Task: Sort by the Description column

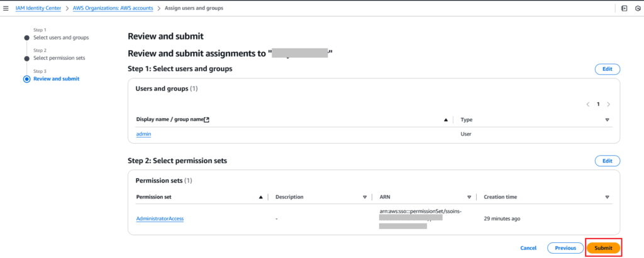Action: click(365, 197)
